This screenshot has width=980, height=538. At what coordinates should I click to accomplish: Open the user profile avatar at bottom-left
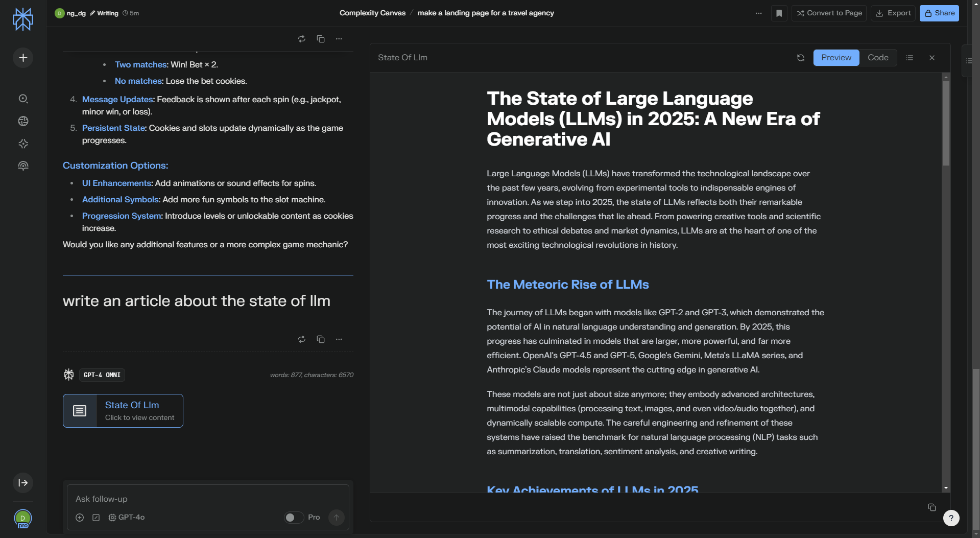pos(23,519)
